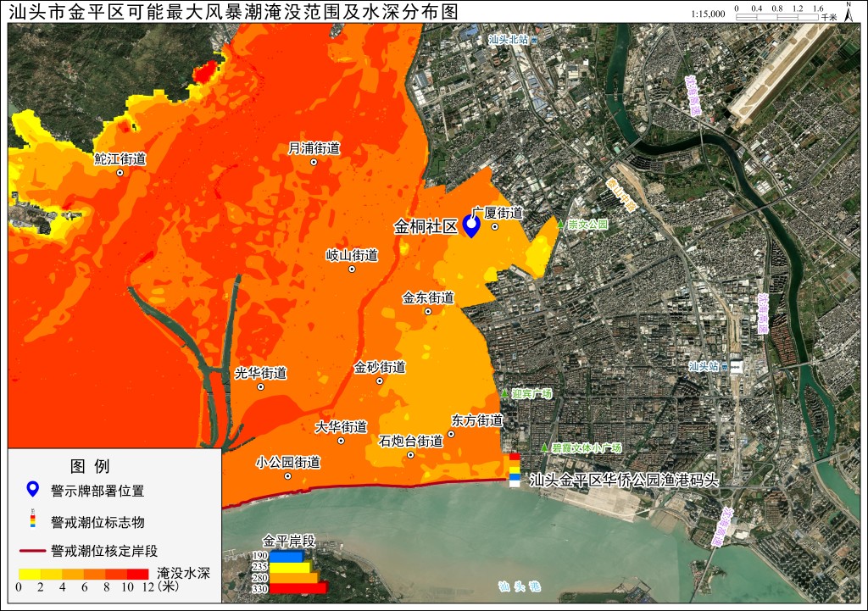
Task: Click the scale bar graphic
Action: pos(776,17)
